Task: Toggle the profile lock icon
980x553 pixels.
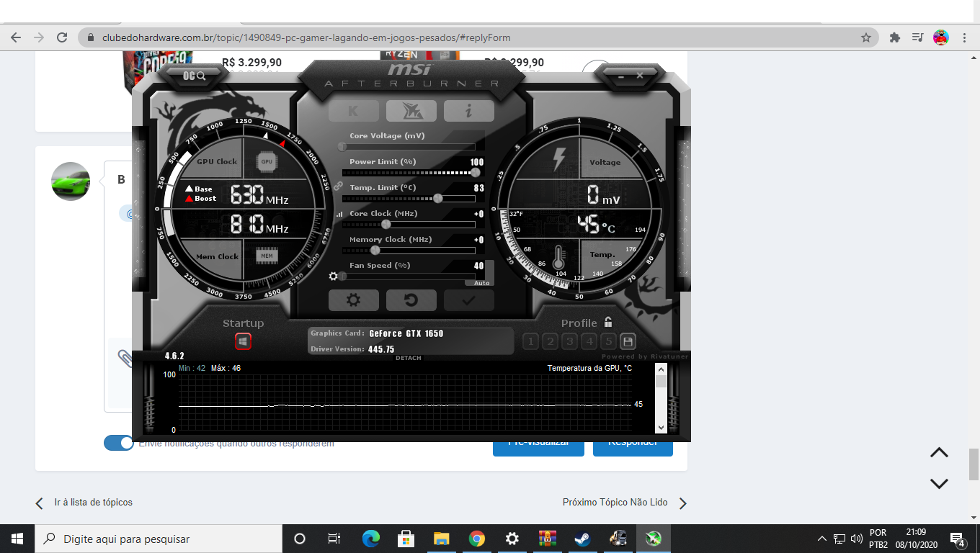Action: [608, 322]
